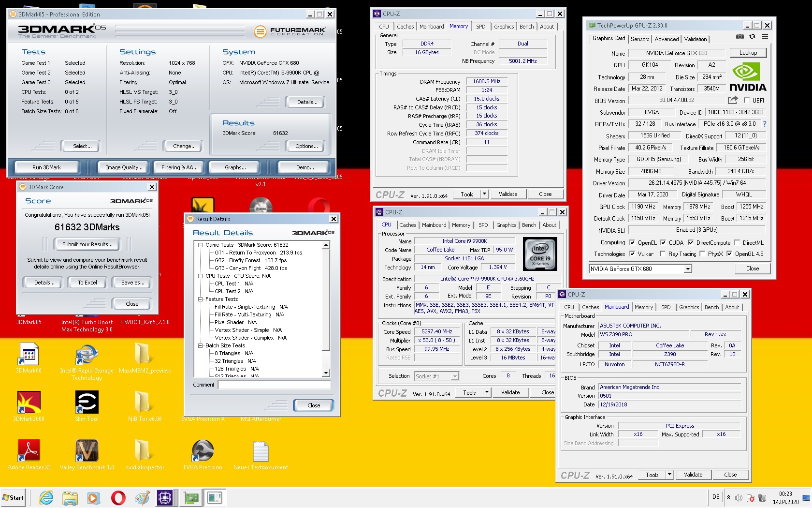The image size is (812, 508).
Task: Open Tools dropdown arrow in CPU-Z Mainboard window
Action: point(669,475)
